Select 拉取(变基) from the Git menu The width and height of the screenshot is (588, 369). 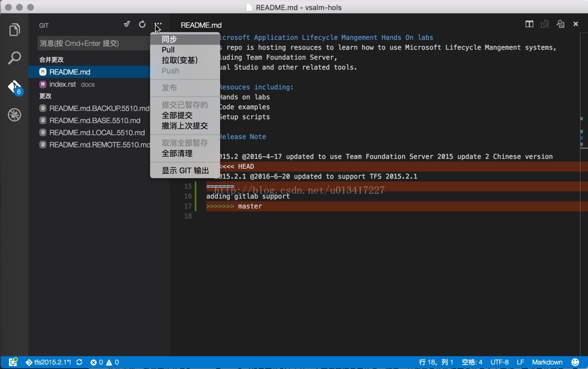tap(185, 60)
